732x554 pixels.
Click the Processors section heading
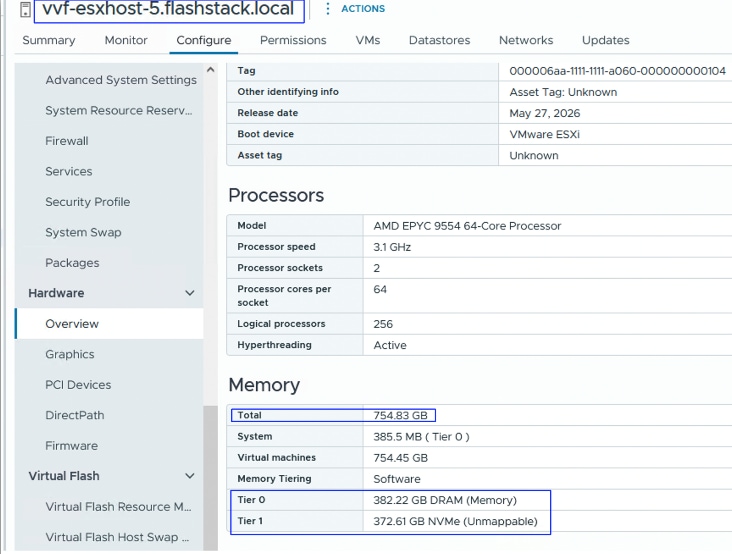click(x=276, y=195)
